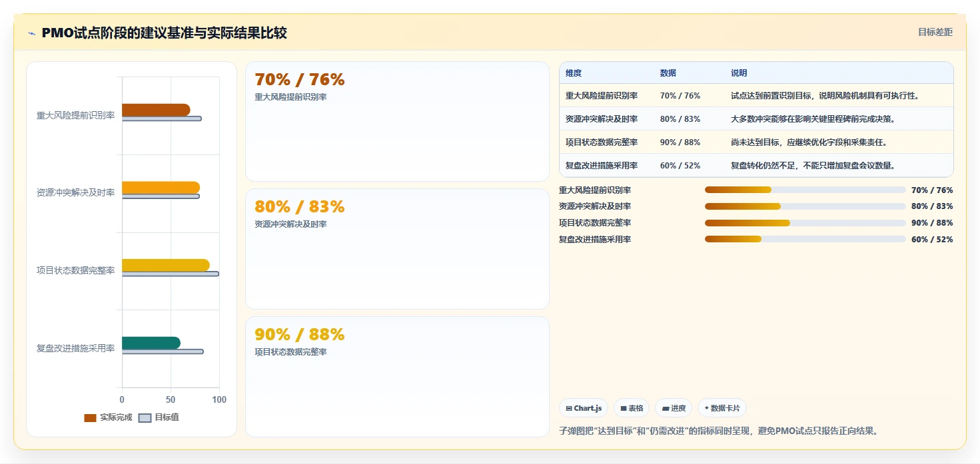Viewport: 980px width, 464px height.
Task: Click the 进度 tag pill
Action: tap(674, 408)
